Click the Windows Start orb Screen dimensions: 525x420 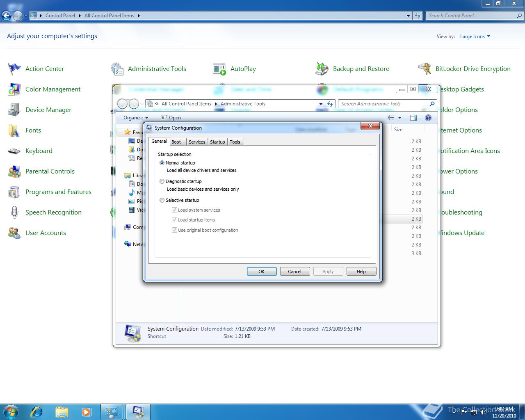pos(11,411)
